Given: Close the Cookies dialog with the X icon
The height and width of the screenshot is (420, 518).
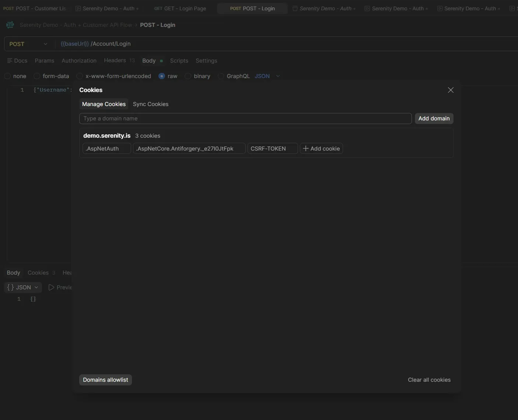Looking at the screenshot, I should [451, 90].
